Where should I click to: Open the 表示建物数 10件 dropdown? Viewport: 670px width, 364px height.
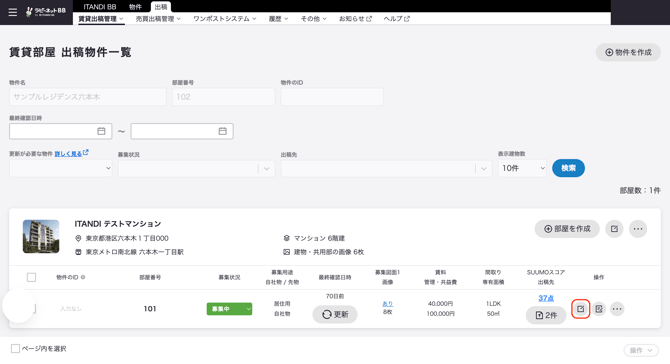click(522, 168)
